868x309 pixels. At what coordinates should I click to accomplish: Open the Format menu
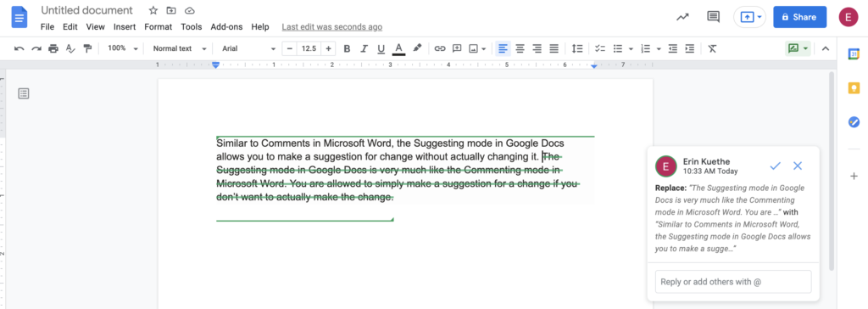[x=159, y=26]
